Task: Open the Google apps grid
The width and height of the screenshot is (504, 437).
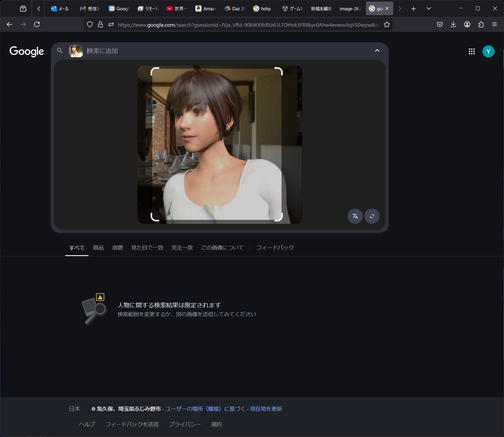Action: pos(471,51)
